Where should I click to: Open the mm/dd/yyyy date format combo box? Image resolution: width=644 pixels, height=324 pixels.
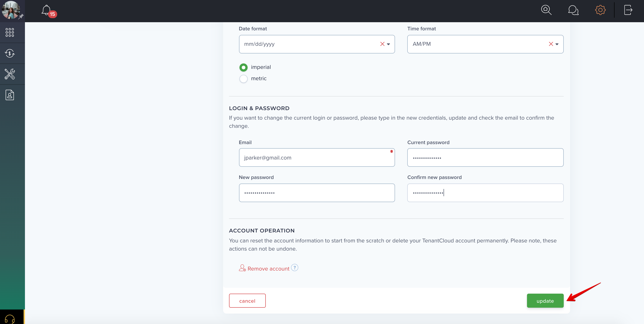click(x=317, y=44)
